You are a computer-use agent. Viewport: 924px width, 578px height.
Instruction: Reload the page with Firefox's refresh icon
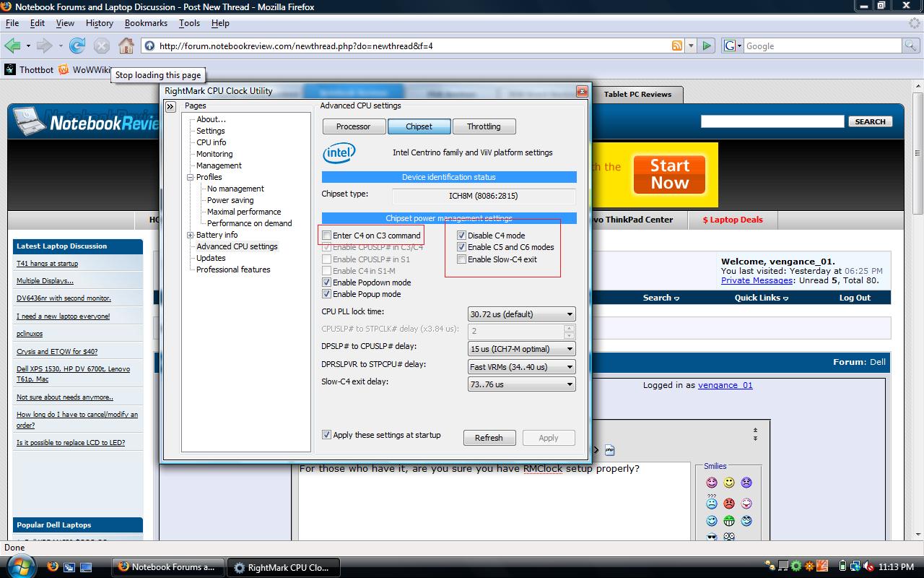(x=77, y=46)
